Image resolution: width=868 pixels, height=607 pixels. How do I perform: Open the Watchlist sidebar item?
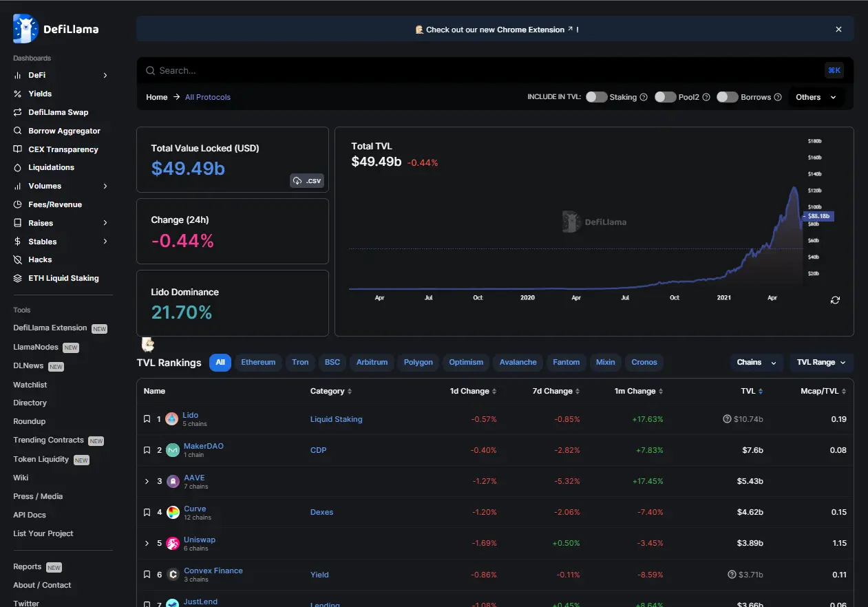pos(30,385)
